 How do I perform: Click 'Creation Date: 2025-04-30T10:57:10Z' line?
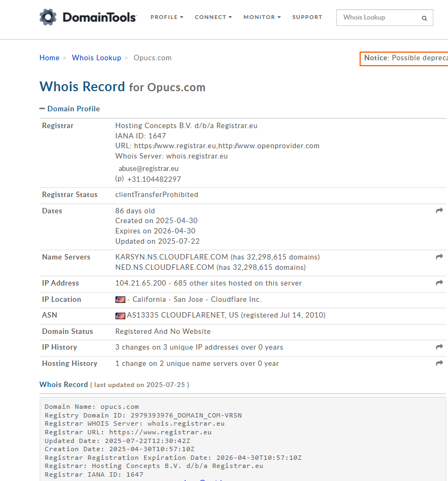tap(119, 449)
